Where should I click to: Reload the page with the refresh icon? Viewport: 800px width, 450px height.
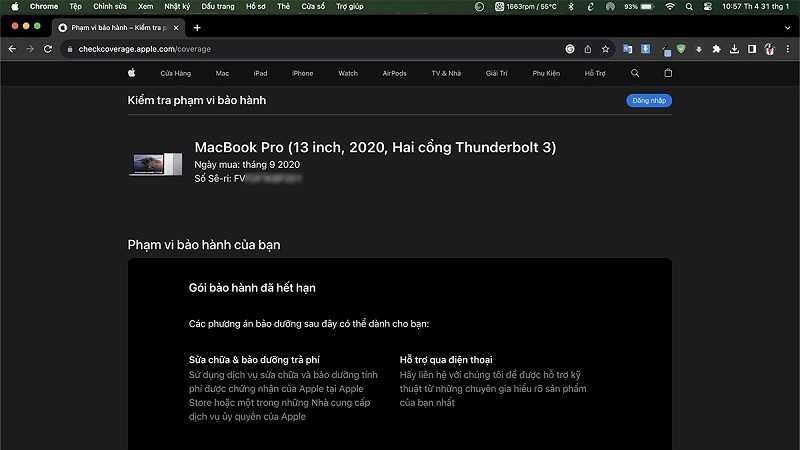click(47, 49)
